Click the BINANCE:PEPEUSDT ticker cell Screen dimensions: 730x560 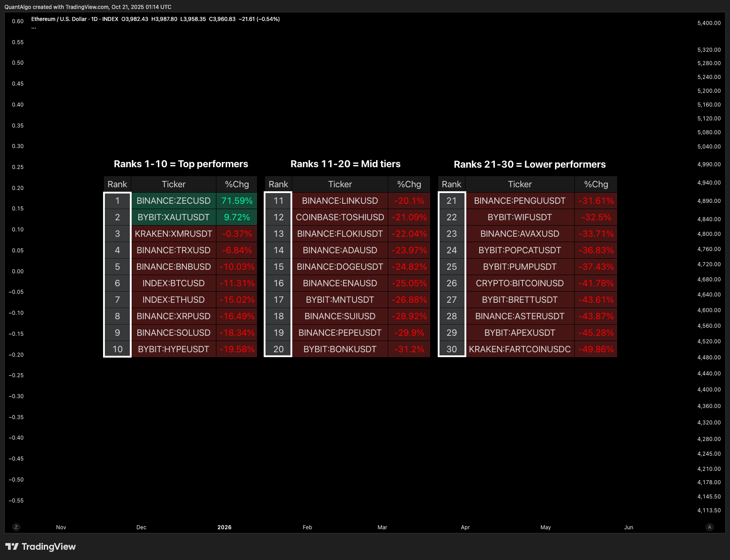(340, 333)
